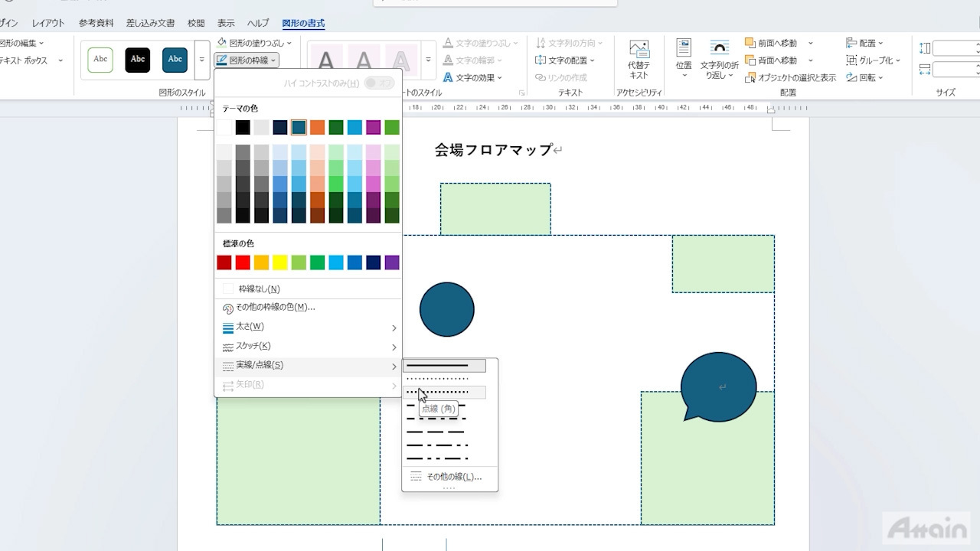
Task: Click 背面へ移動 send backward
Action: (x=771, y=60)
